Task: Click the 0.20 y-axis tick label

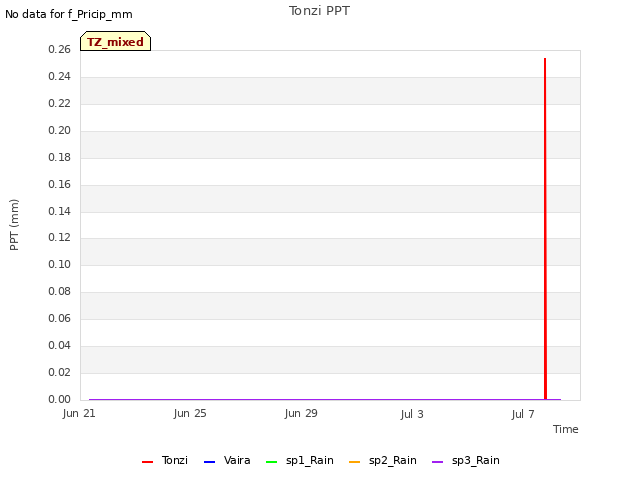Action: coord(60,130)
